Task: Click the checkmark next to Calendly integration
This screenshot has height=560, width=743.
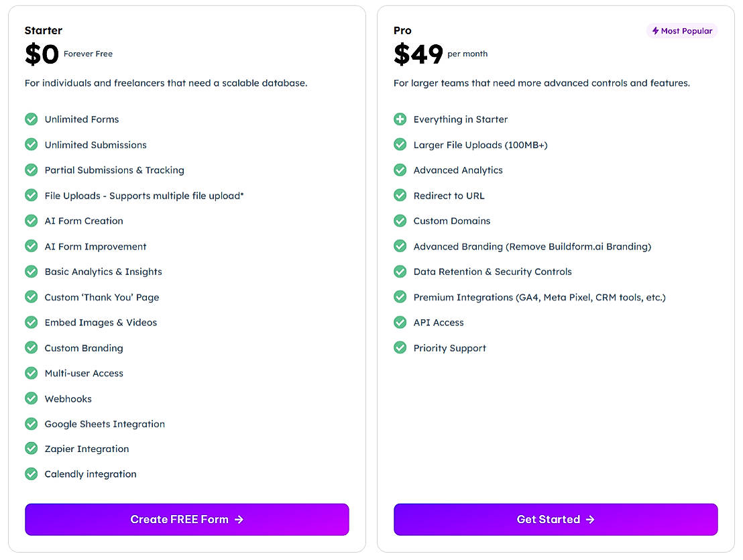Action: (x=32, y=474)
